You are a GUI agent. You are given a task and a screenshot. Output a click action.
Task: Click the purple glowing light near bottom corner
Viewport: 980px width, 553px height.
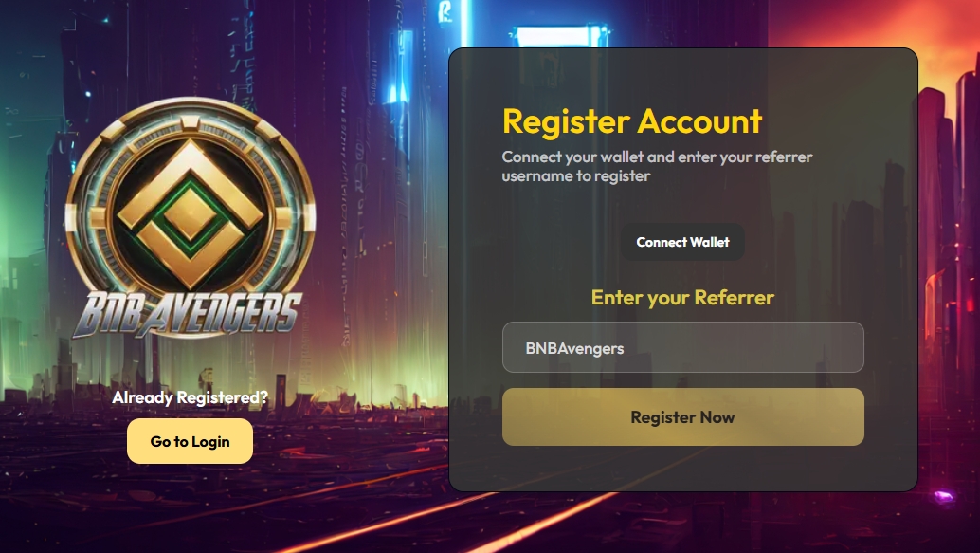tap(942, 497)
